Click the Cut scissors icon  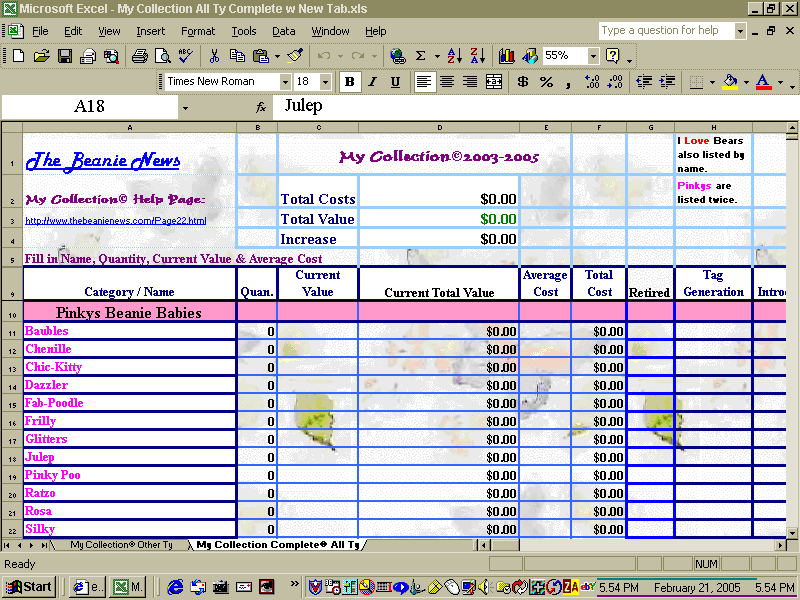(x=214, y=56)
